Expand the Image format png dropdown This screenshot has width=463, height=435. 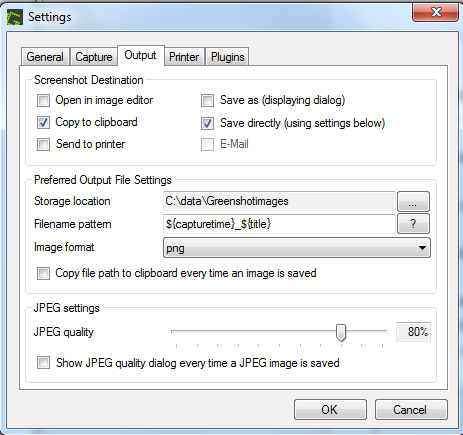coord(297,248)
